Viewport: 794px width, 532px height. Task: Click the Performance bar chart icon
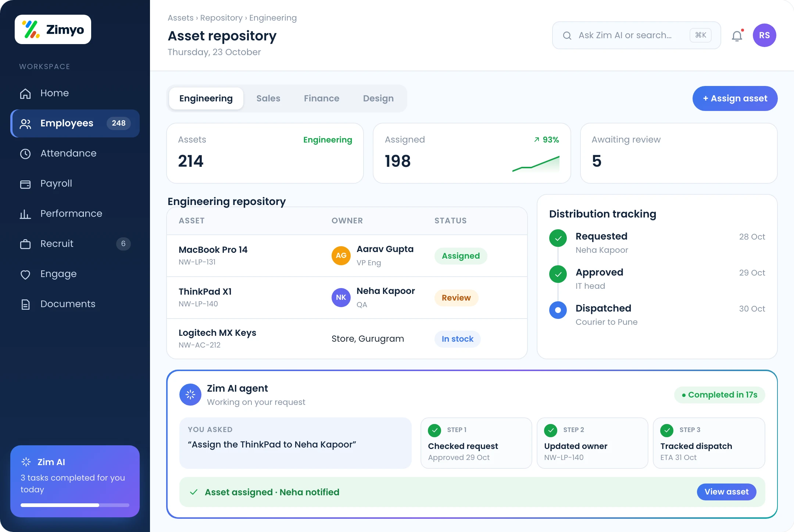click(25, 214)
